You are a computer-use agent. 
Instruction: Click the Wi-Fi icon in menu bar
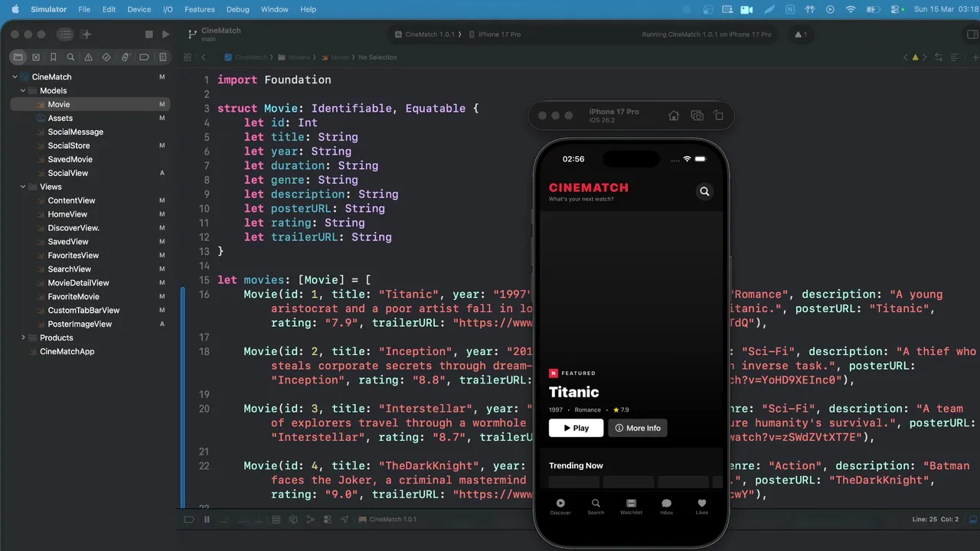click(x=850, y=9)
